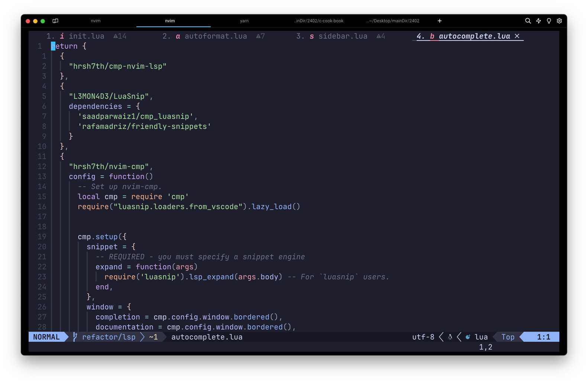Click the panel layout icon near window controls
The image size is (588, 383).
pos(55,21)
